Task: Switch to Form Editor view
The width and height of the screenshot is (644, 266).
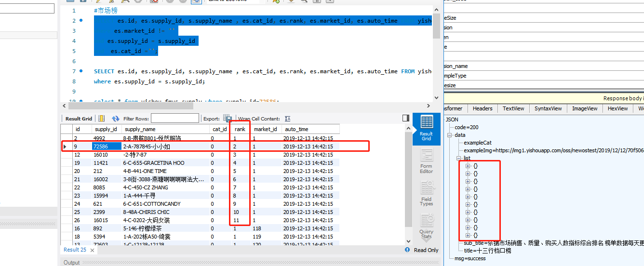Action: (426, 161)
